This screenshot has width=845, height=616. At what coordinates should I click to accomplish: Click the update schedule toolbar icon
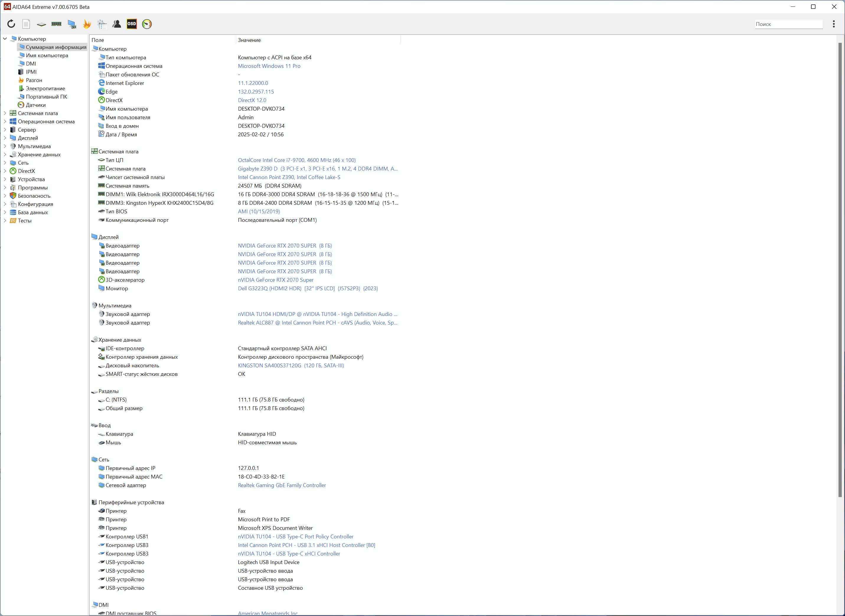click(102, 24)
